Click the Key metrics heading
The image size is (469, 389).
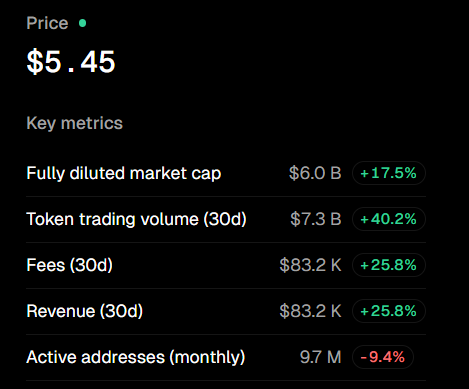click(x=75, y=123)
